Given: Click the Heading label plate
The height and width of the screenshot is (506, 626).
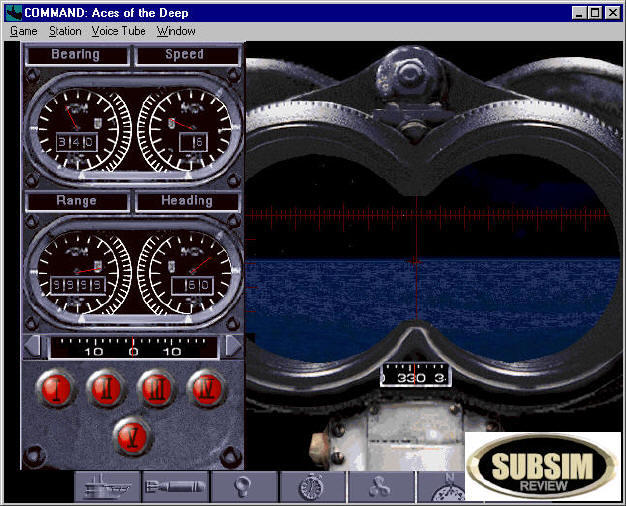Looking at the screenshot, I should (187, 201).
